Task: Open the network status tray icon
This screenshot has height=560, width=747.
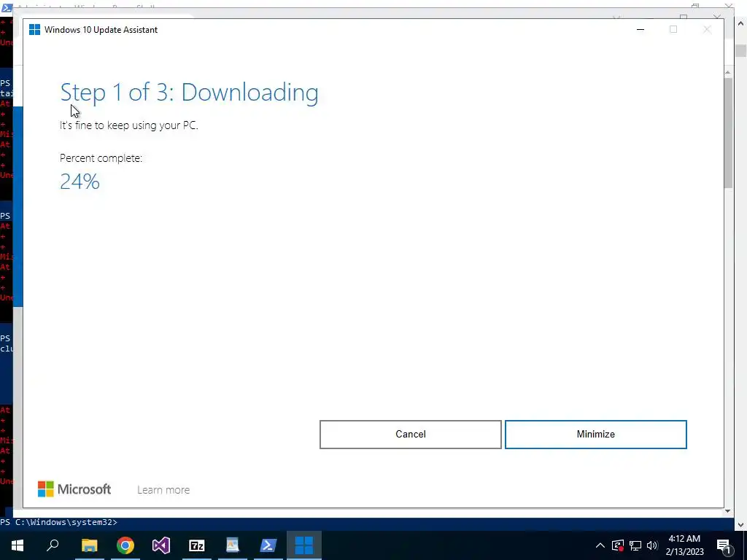Action: (x=635, y=545)
